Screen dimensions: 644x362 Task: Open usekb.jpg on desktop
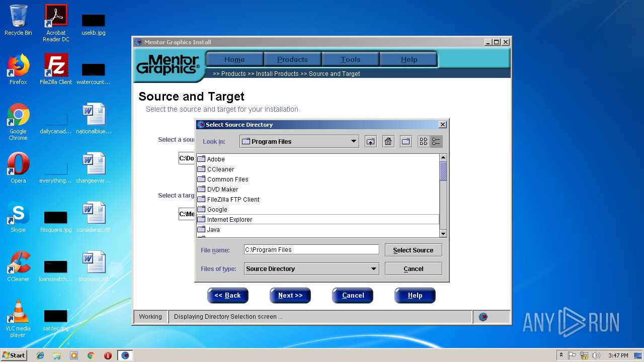(x=94, y=24)
